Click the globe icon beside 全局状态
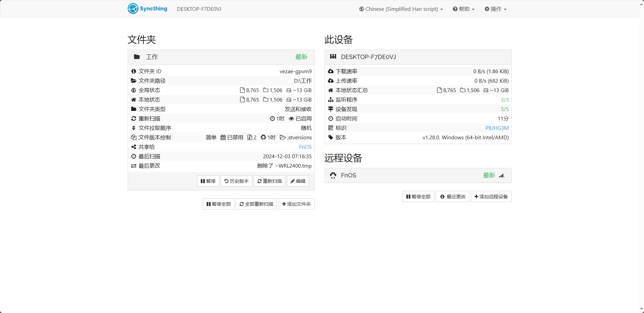Image resolution: width=644 pixels, height=313 pixels. click(134, 90)
